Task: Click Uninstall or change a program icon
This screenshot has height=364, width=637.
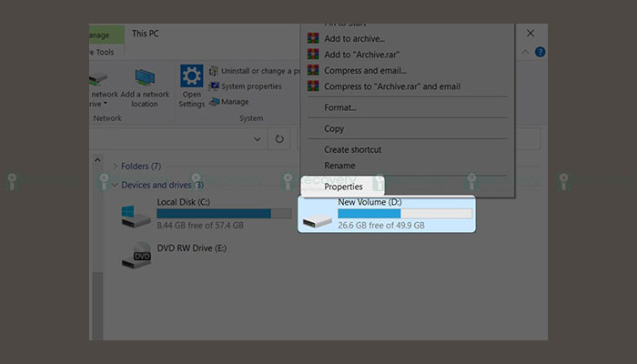Action: point(214,72)
